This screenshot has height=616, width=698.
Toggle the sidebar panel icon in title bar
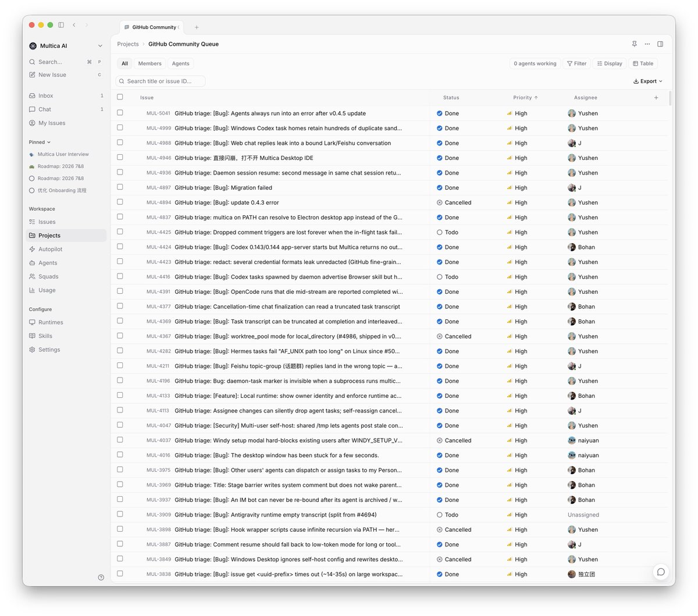coord(61,25)
